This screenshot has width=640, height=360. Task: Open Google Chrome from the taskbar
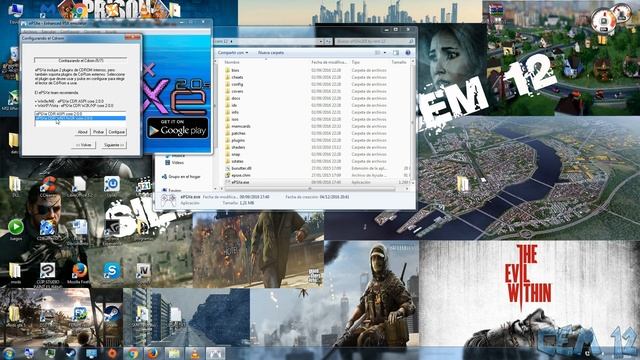pos(132,353)
